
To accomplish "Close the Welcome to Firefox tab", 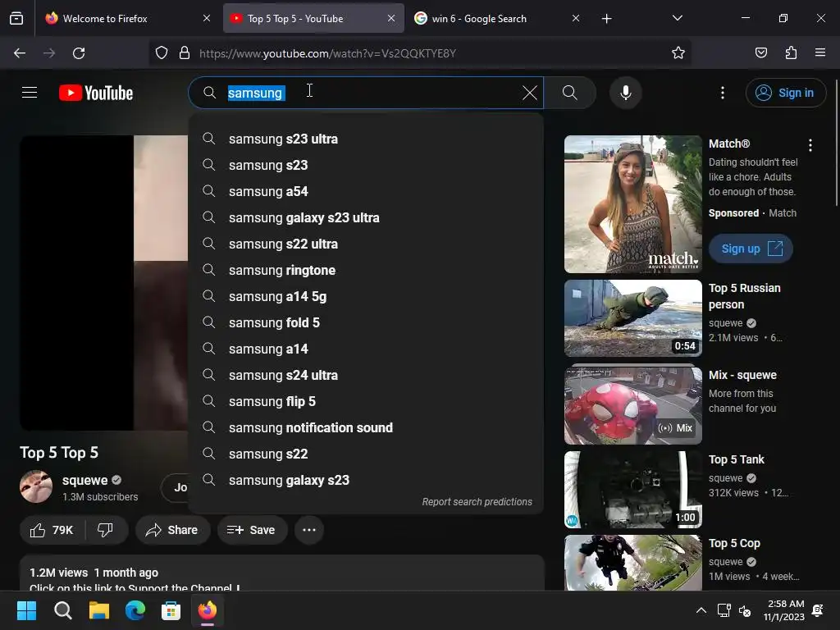I will [206, 18].
